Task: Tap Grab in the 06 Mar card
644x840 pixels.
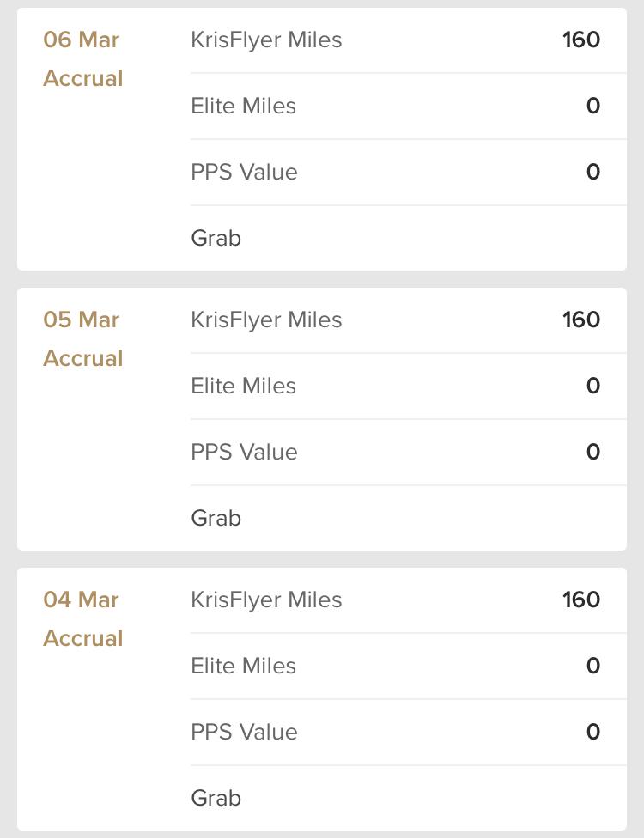Action: [x=216, y=239]
